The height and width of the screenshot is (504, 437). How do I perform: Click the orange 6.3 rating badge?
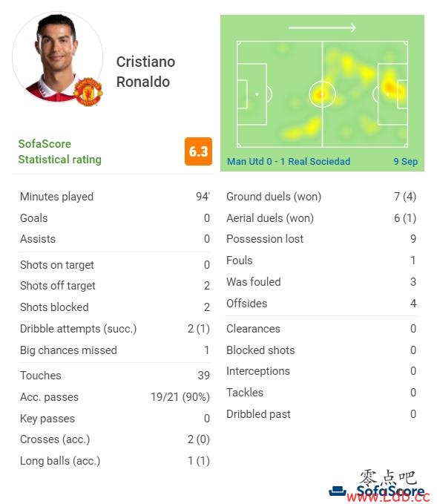point(198,151)
